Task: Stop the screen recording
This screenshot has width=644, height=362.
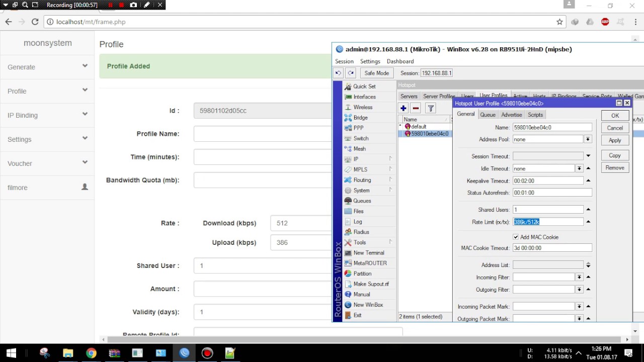Action: (x=121, y=5)
